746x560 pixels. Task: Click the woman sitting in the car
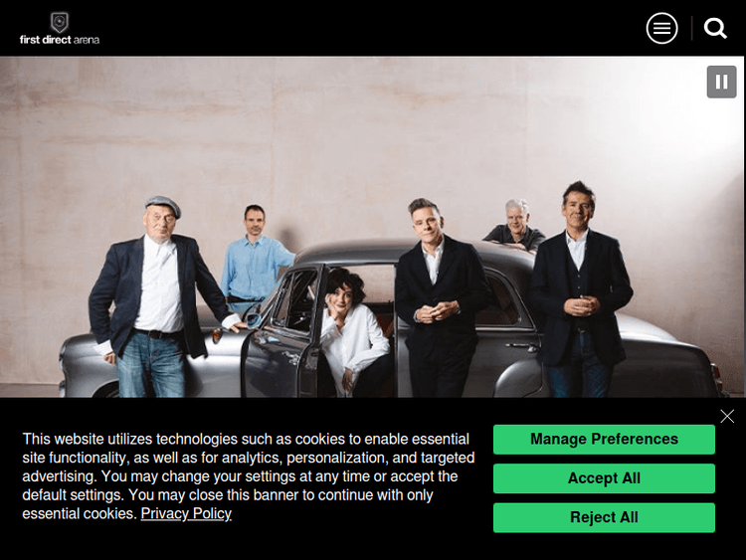[x=352, y=330]
